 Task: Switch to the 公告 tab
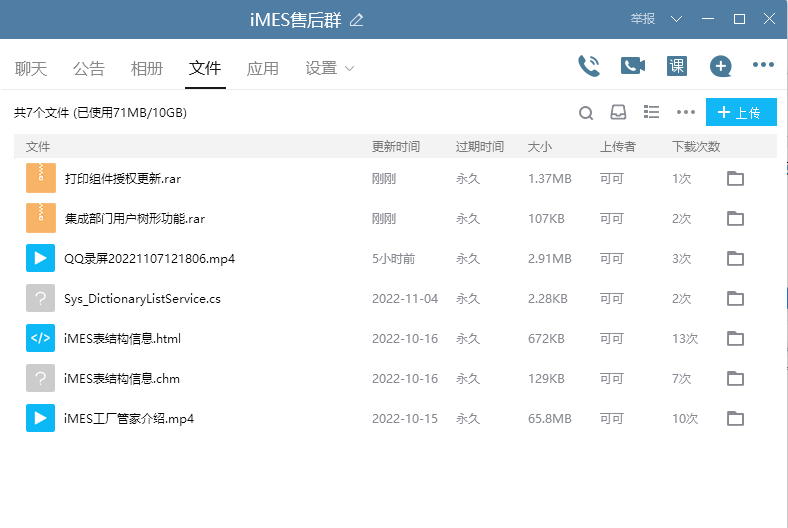click(89, 68)
